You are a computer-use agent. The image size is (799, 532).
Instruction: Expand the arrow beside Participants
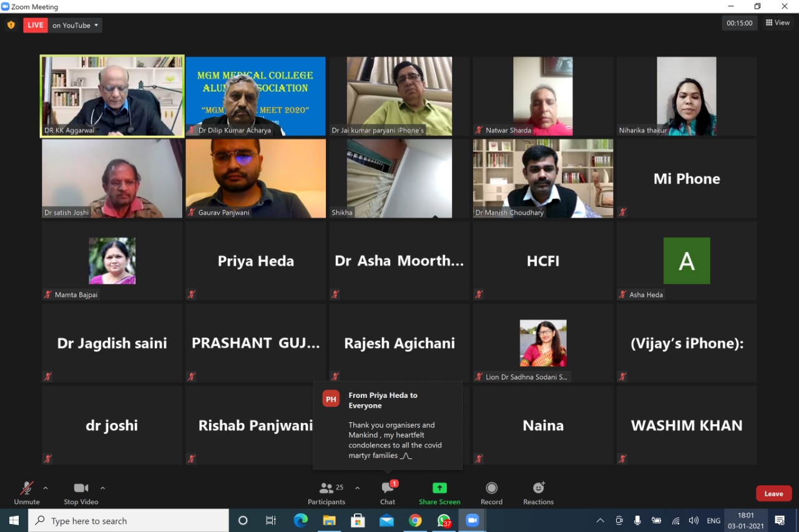pos(357,488)
